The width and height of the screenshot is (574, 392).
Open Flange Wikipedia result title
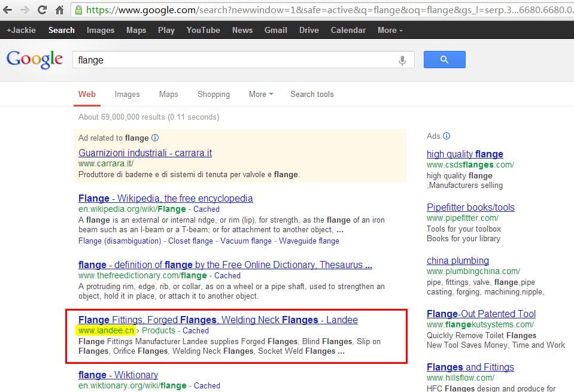point(165,198)
